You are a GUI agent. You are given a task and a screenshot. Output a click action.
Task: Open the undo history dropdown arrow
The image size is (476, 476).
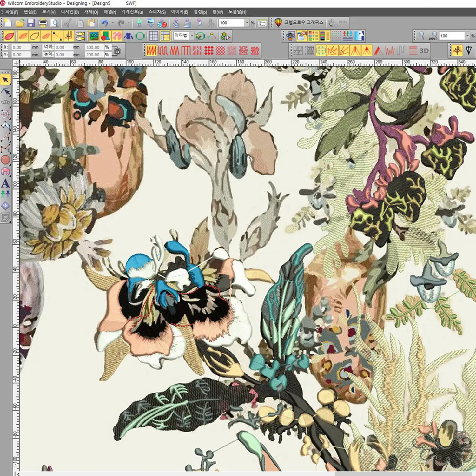tap(112, 23)
